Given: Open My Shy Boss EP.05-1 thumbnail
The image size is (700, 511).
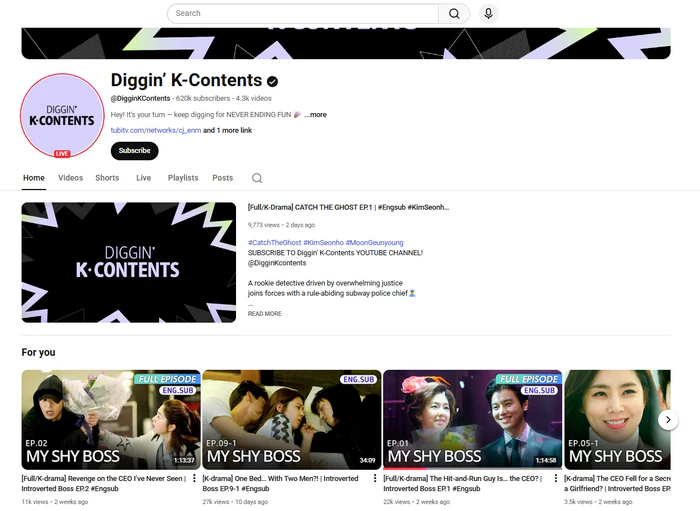Looking at the screenshot, I should click(617, 420).
